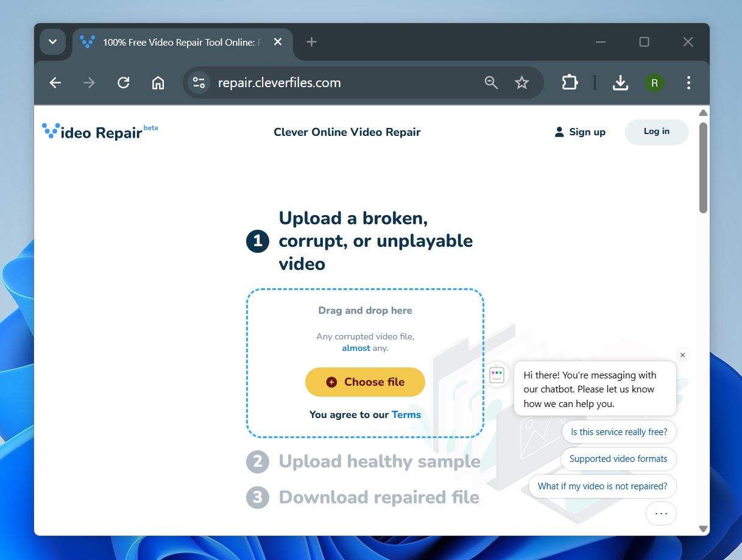This screenshot has width=742, height=560.
Task: Open Downloads via the download icon
Action: pyautogui.click(x=620, y=82)
